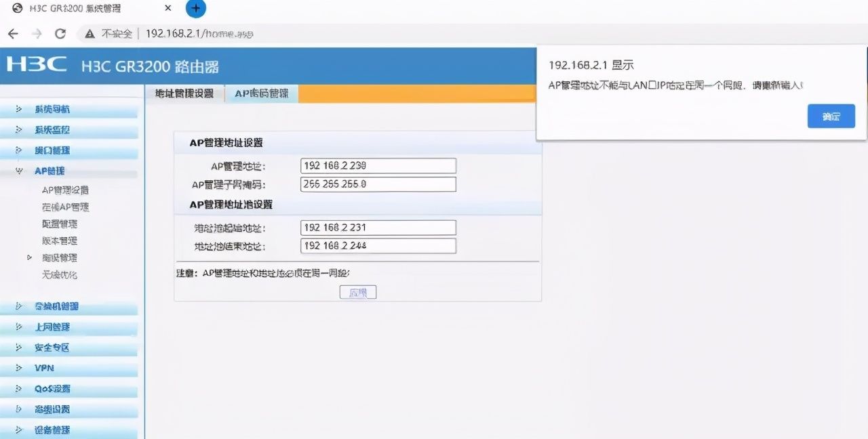Click the address bar URL 192.168.2.1
This screenshot has height=439, width=868.
tap(199, 33)
